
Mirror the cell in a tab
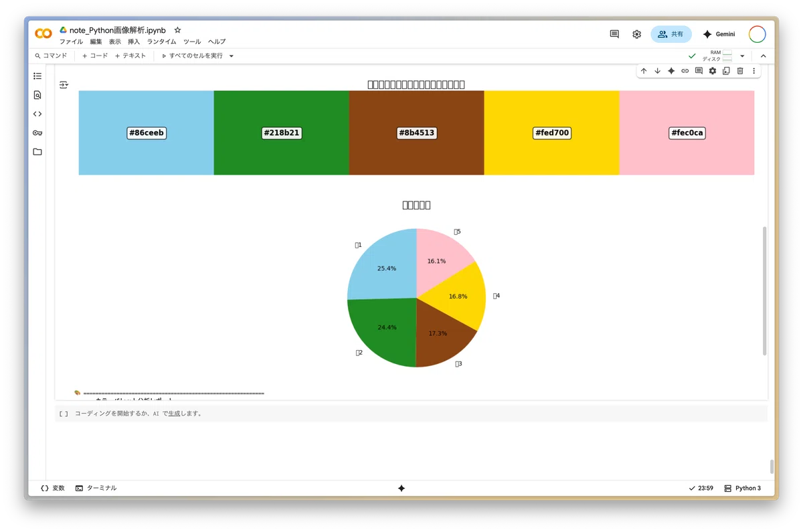point(726,71)
